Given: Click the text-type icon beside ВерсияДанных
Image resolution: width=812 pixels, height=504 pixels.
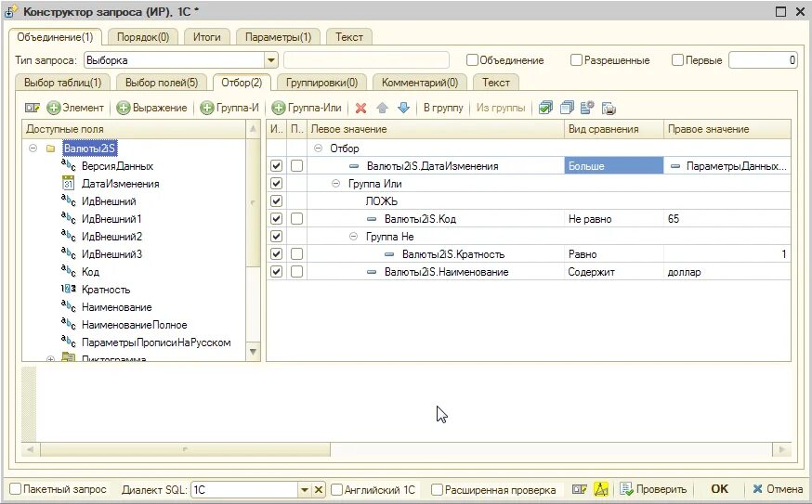Looking at the screenshot, I should (69, 165).
